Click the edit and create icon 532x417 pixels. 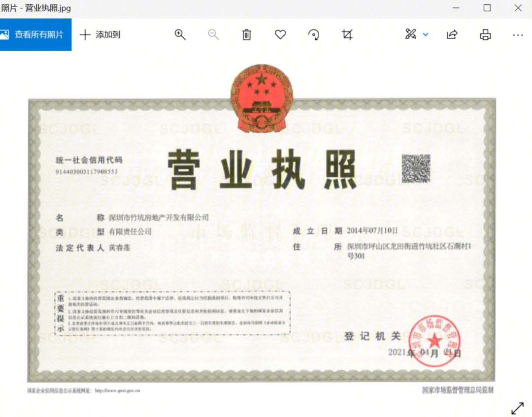[410, 34]
